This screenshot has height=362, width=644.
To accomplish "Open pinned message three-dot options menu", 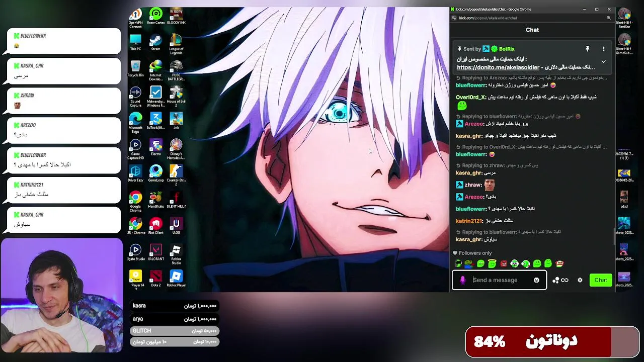I will coord(603,49).
